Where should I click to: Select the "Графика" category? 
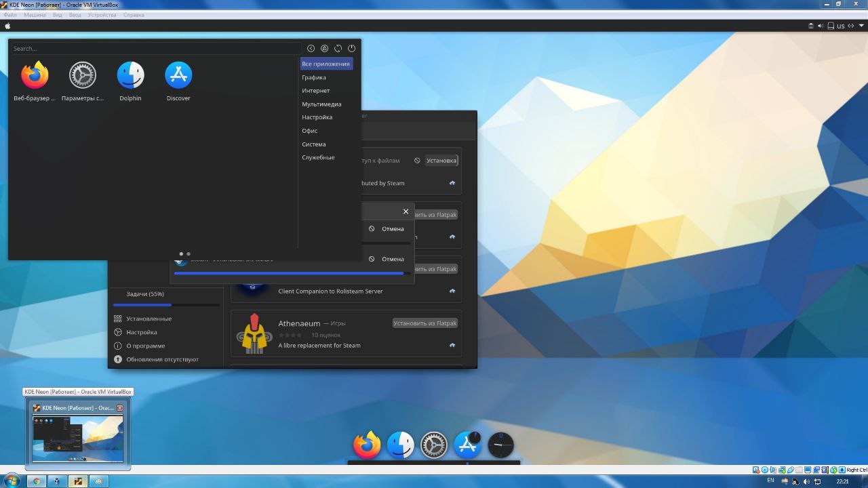314,77
